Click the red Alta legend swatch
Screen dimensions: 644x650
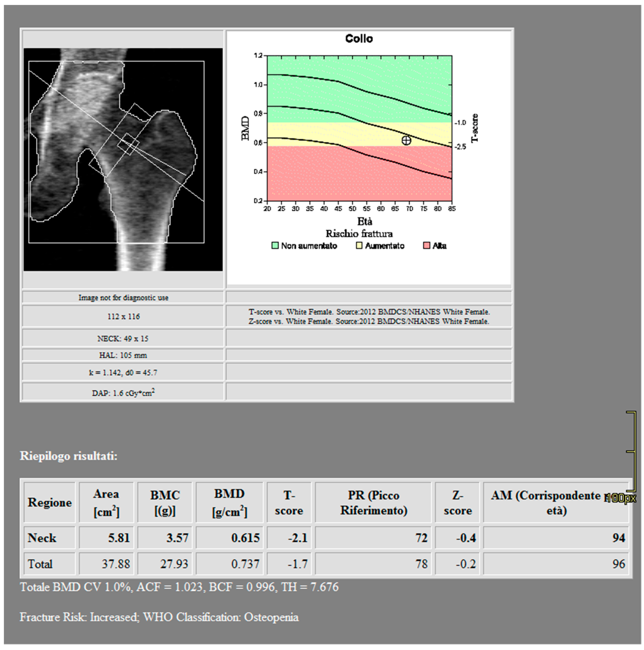[426, 246]
